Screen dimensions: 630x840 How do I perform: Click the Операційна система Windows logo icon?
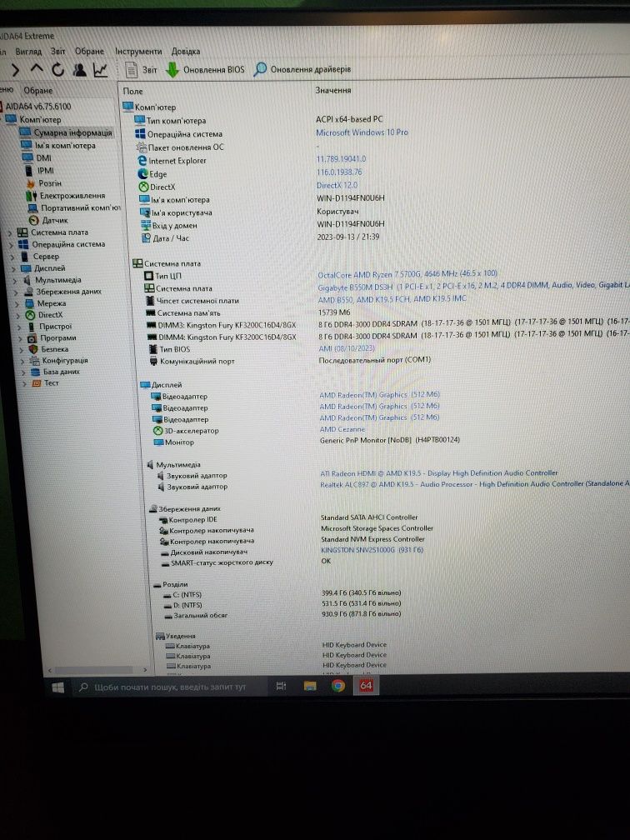coord(140,134)
